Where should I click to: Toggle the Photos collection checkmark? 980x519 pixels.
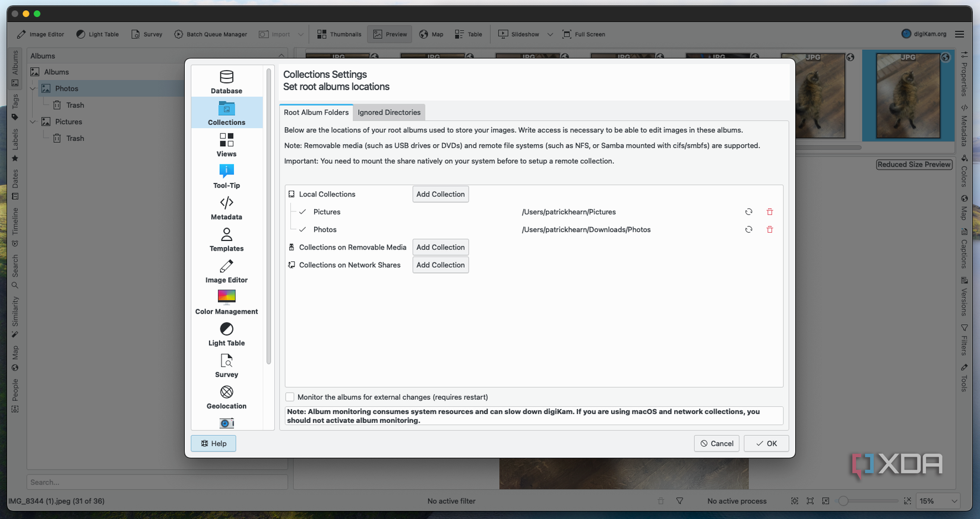(303, 230)
